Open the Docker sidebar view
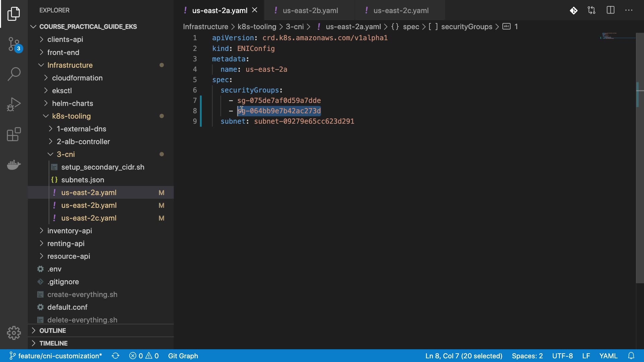 tap(14, 165)
